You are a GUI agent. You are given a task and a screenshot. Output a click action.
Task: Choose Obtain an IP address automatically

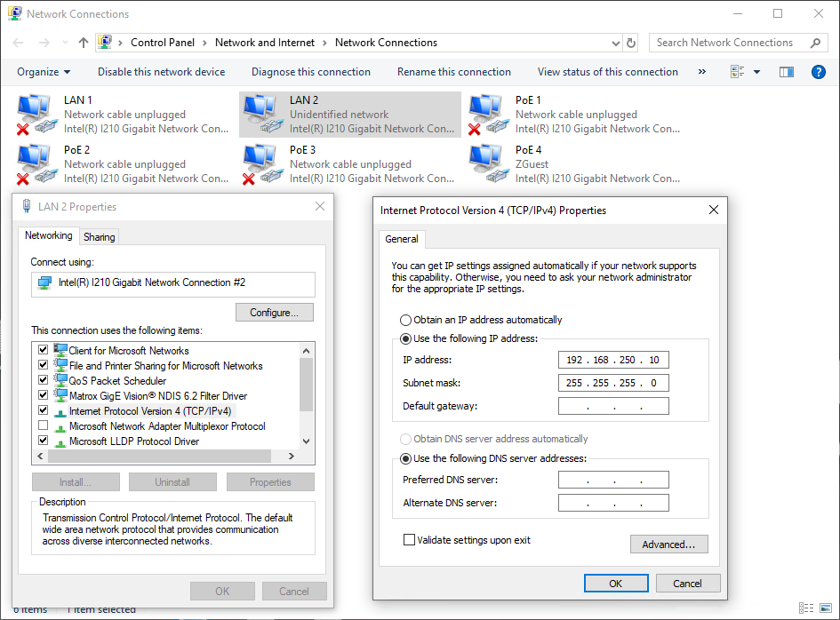click(x=406, y=320)
